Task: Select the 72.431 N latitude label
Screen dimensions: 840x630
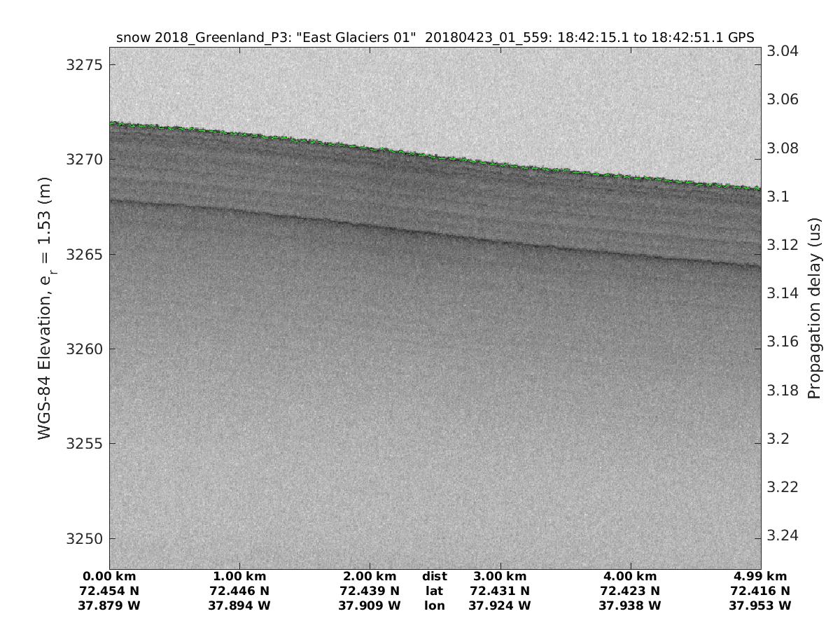Action: coord(500,591)
